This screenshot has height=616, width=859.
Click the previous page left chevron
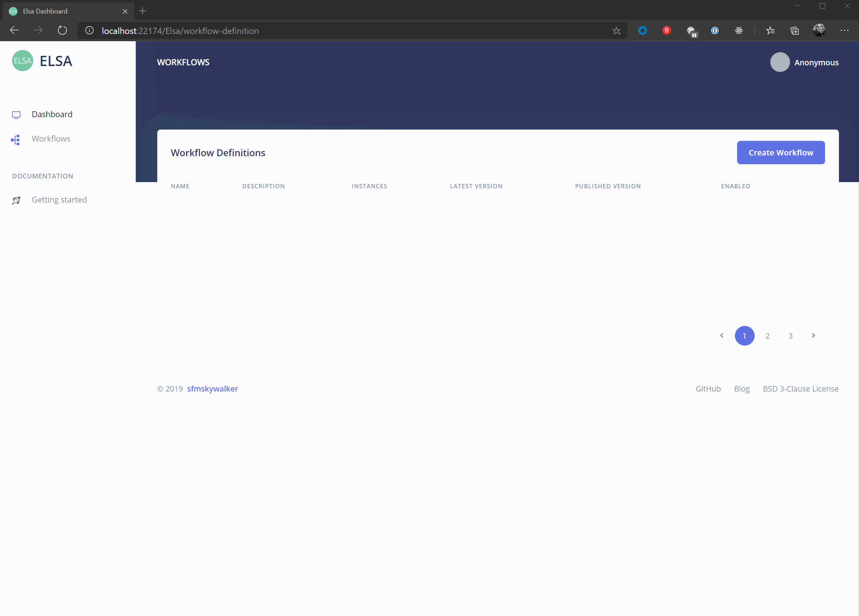pyautogui.click(x=721, y=336)
